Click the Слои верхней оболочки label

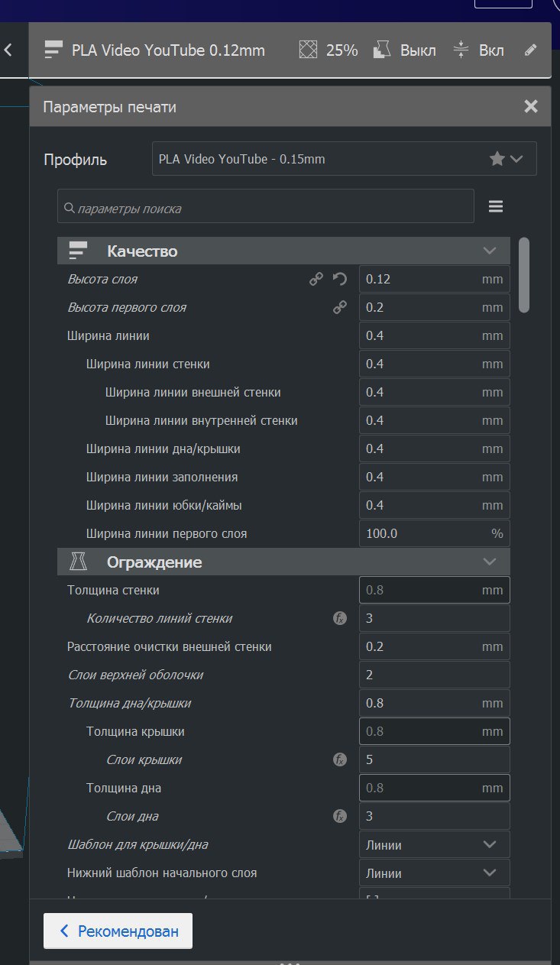point(135,675)
